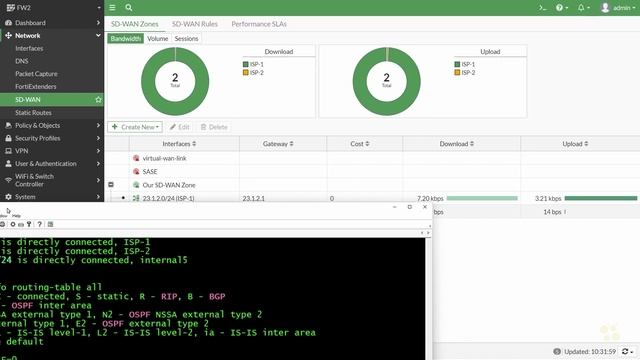Click the 14 bps upload value
Screen dimensions: 640x360
pyautogui.click(x=552, y=212)
